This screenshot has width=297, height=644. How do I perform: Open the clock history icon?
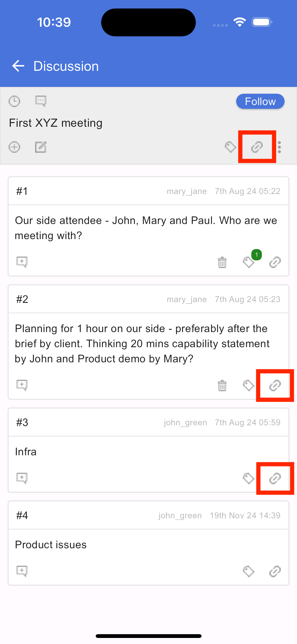coord(14,101)
